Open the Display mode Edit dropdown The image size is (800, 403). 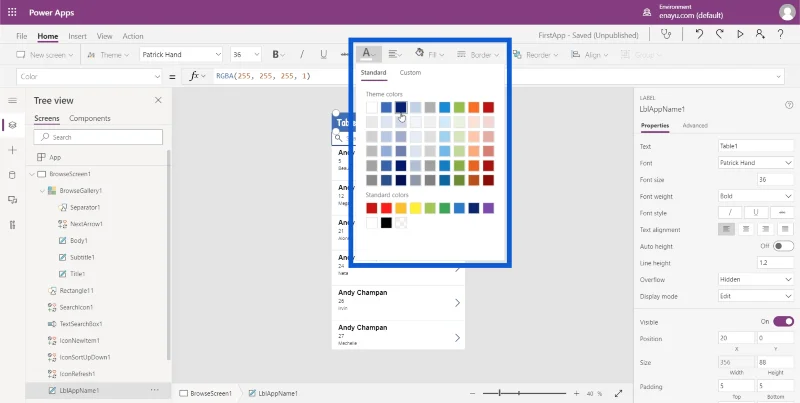[756, 296]
